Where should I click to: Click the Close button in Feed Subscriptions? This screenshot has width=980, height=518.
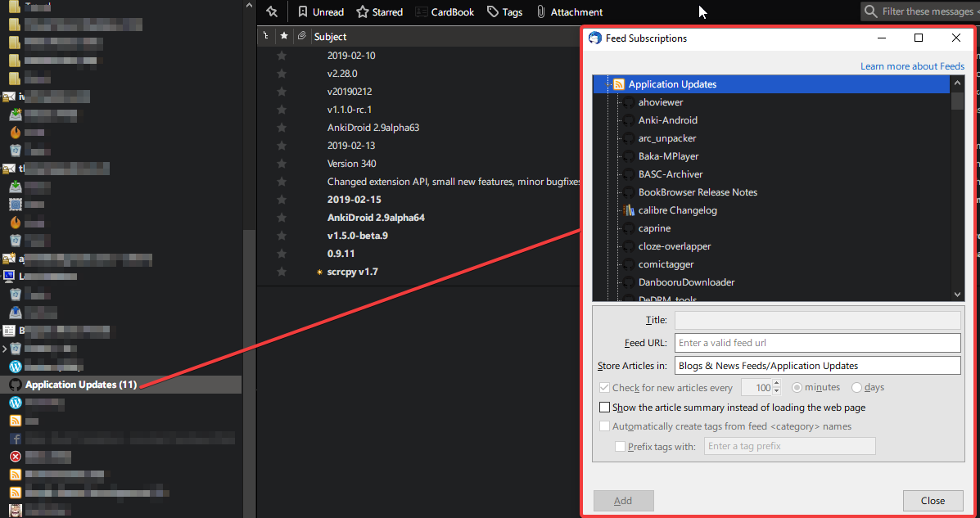[933, 501]
